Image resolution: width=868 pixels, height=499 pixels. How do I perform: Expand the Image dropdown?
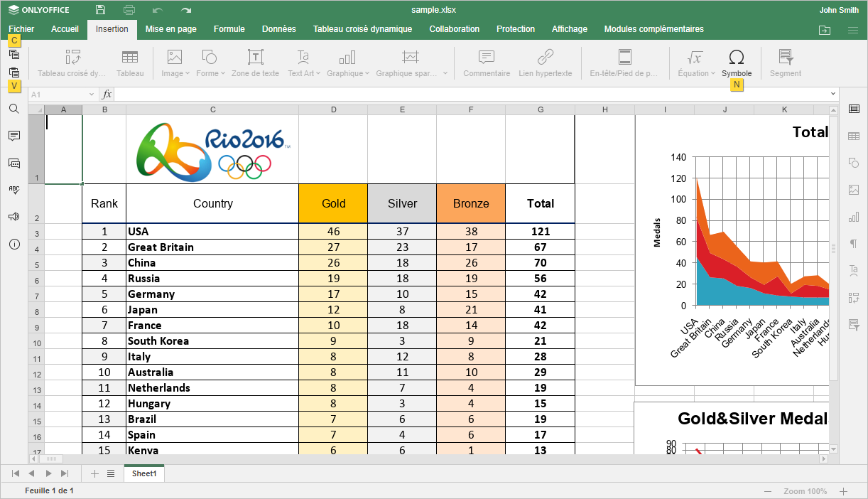coord(186,73)
